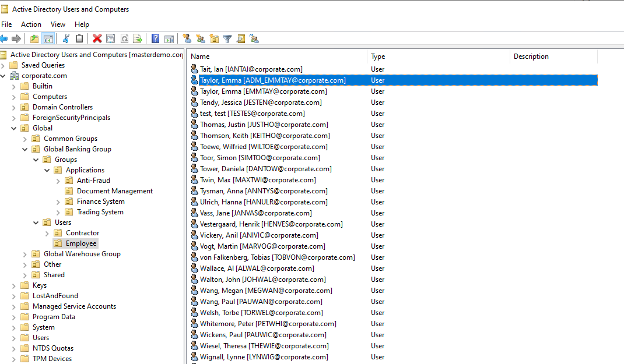Click the Back arrow in the toolbar
The image size is (624, 364).
tap(3, 38)
